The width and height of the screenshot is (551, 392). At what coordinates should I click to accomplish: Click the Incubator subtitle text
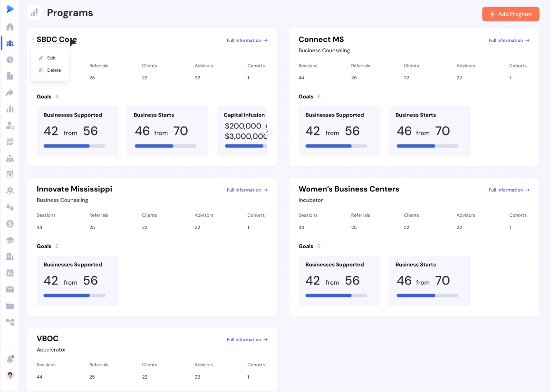pyautogui.click(x=310, y=200)
